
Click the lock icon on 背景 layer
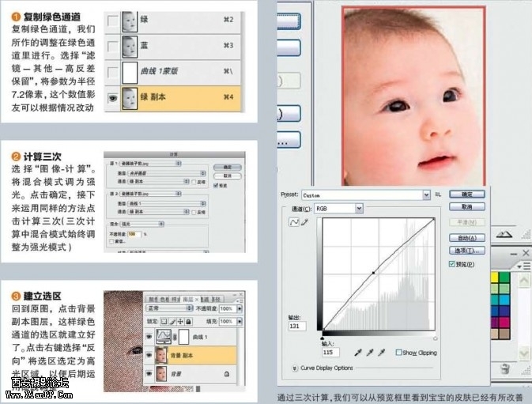(227, 374)
